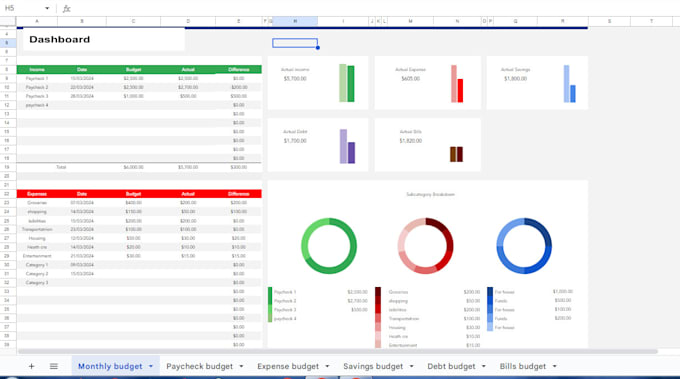Open Paycheck budget tab dropdown arrow

(241, 366)
